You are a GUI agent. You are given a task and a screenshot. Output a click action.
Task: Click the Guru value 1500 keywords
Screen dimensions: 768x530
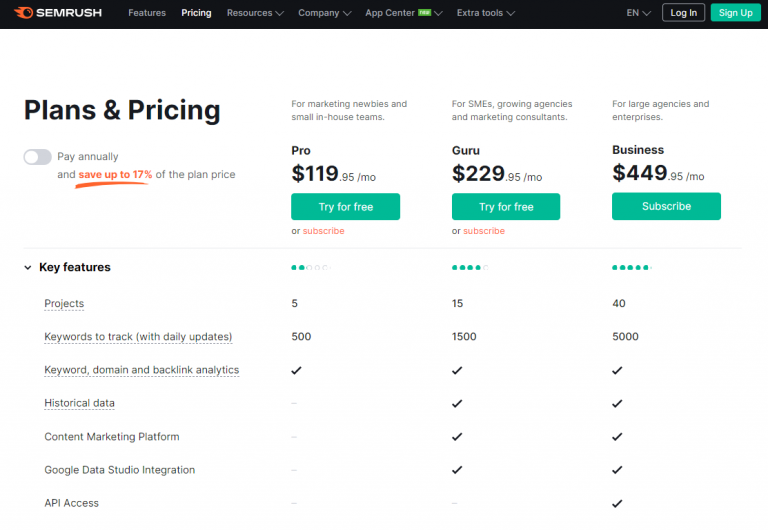464,337
